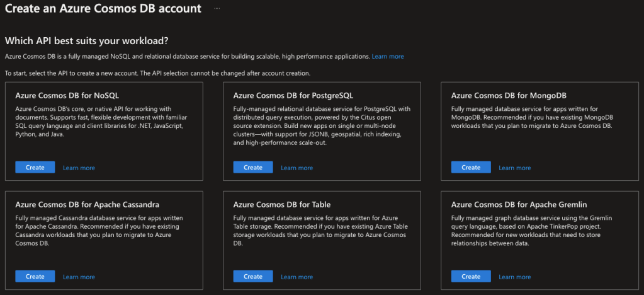Follow Learn more in the Apache Cassandra card
This screenshot has width=644, height=295.
coord(79,277)
